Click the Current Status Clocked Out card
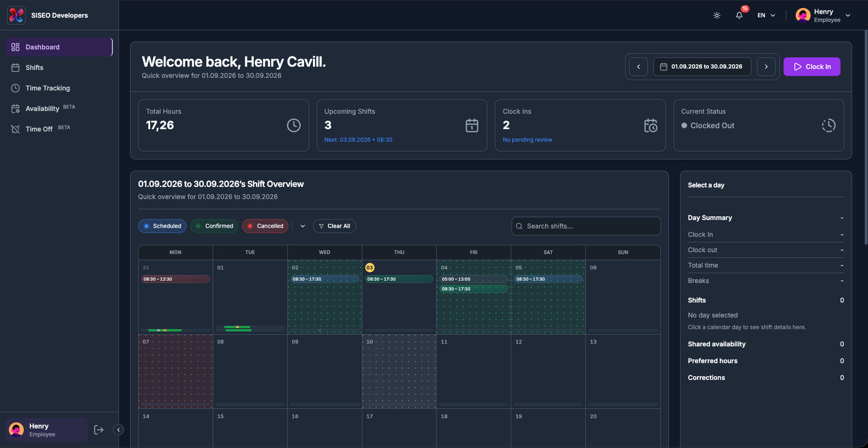 [759, 125]
